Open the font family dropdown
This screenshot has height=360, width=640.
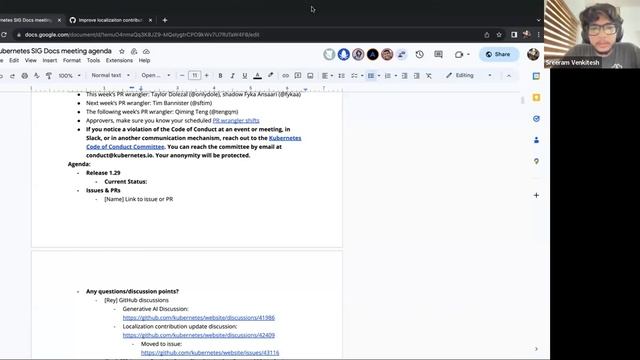click(x=156, y=76)
